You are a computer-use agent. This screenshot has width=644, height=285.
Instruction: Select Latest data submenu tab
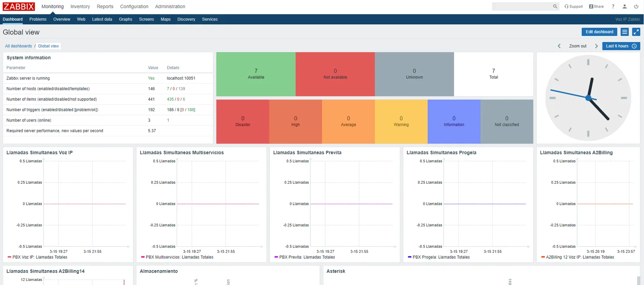point(102,19)
